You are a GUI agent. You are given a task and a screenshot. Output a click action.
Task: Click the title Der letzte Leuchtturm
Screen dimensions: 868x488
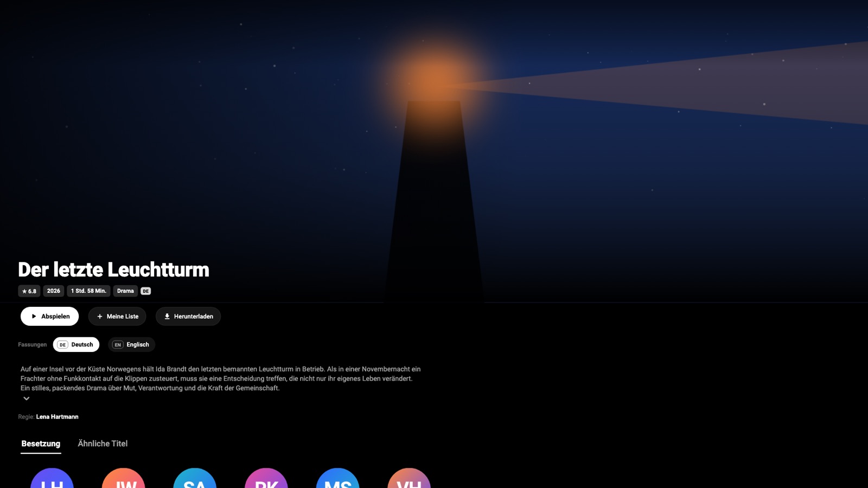[113, 269]
